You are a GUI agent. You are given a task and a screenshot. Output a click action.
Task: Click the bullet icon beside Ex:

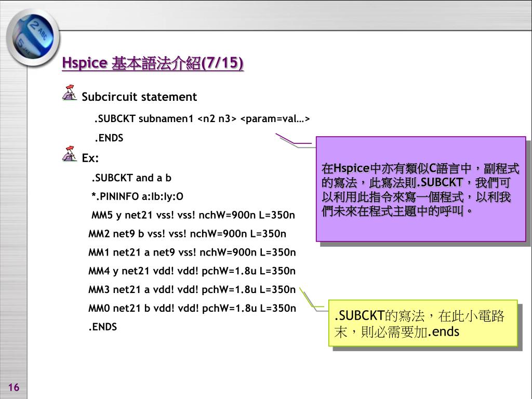pyautogui.click(x=70, y=154)
